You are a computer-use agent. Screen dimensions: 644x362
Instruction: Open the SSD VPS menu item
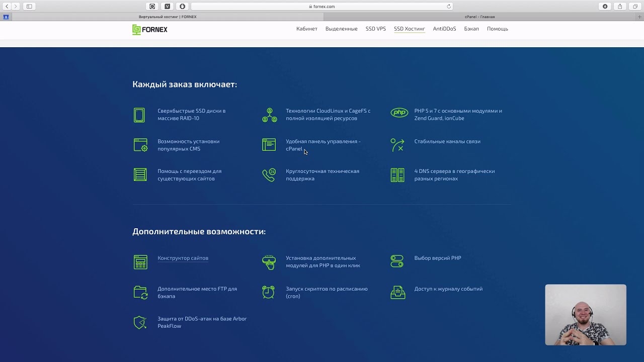point(376,29)
